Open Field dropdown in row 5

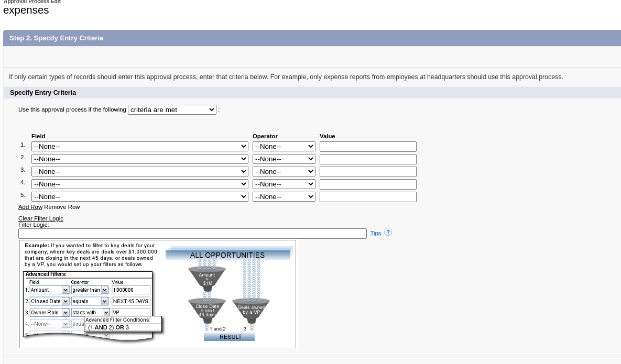click(140, 196)
